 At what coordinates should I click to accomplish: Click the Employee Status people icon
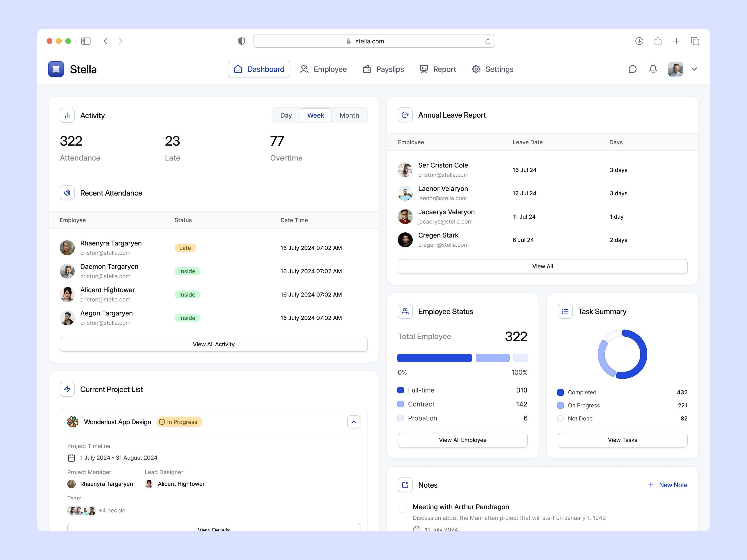tap(405, 311)
